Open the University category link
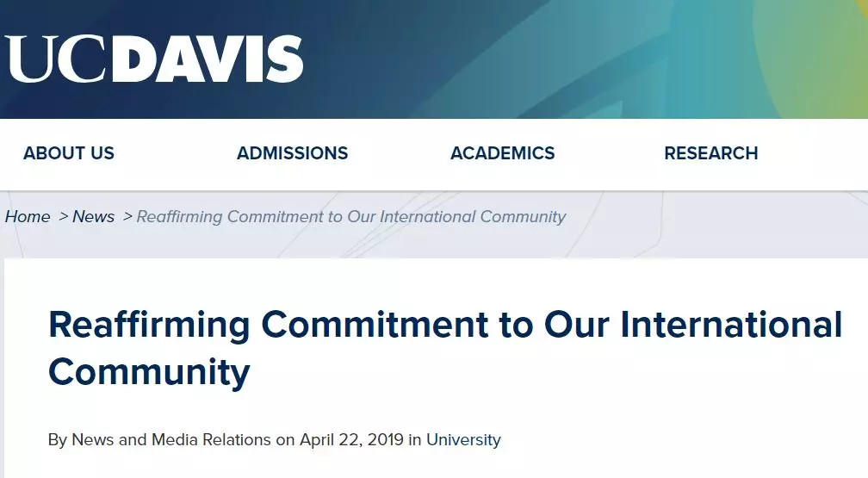 463,440
